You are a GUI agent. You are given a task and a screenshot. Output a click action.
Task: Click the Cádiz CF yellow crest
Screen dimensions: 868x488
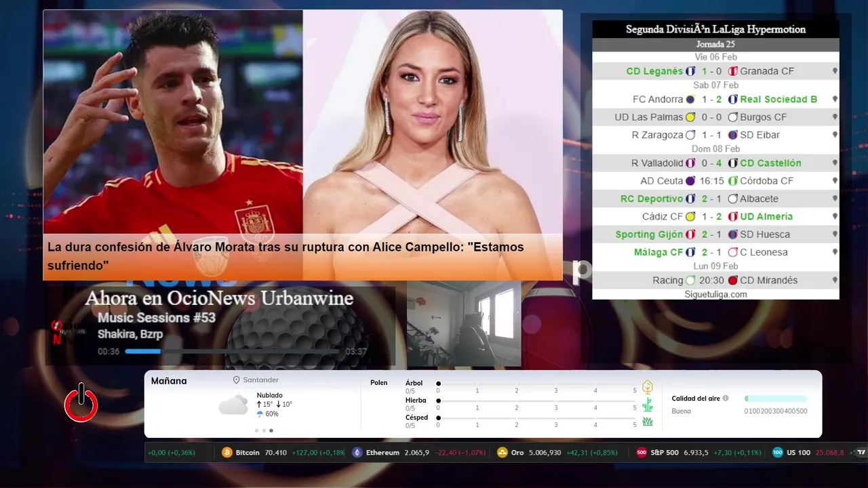click(690, 217)
